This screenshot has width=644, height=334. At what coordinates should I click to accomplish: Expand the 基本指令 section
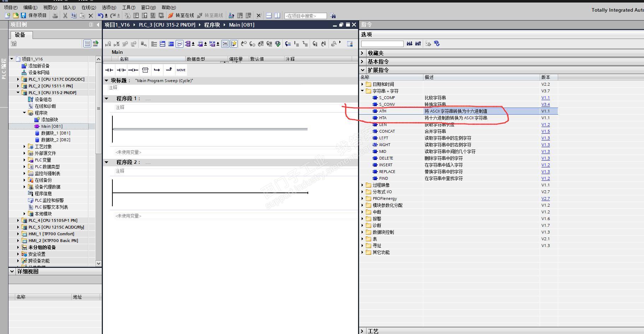click(362, 62)
